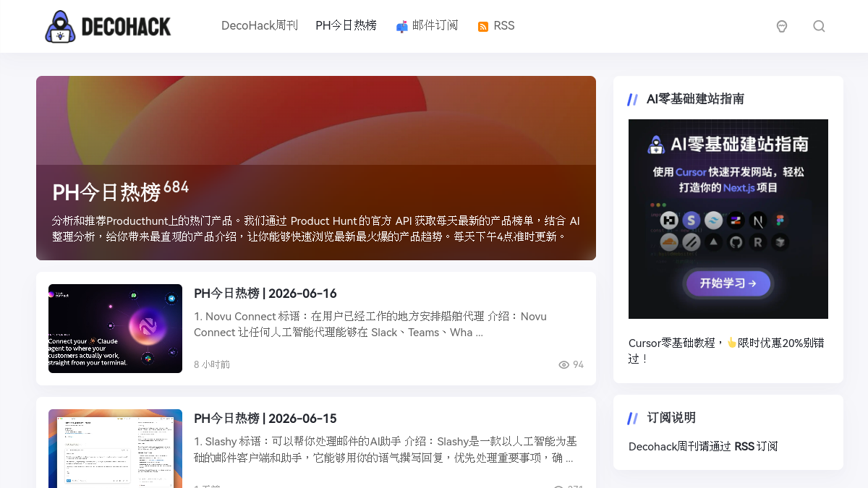Click the Tailwind icon in the banner

coord(714,220)
